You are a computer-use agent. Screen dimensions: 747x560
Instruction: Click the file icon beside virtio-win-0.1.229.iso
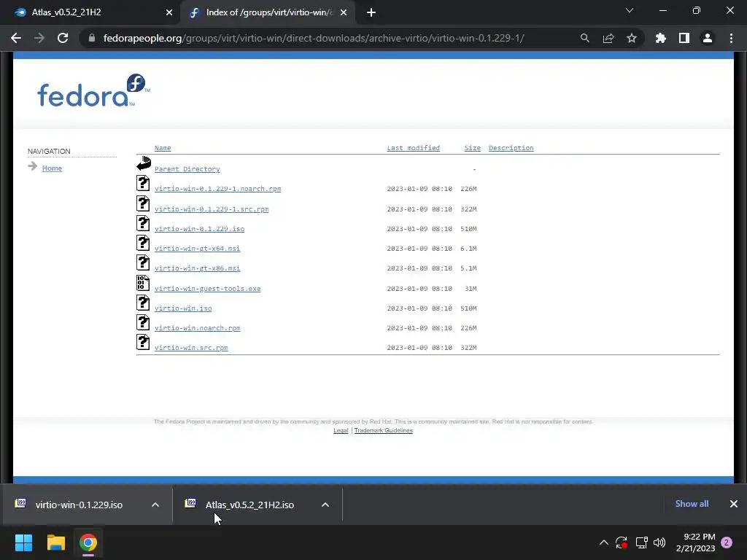point(143,223)
